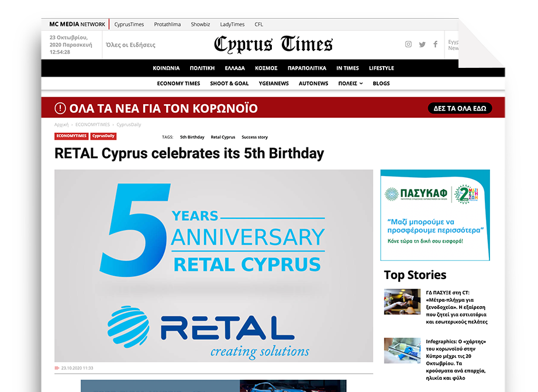Go to ΚΟΣΜΟΣ section
Image resolution: width=538 pixels, height=392 pixels.
click(x=266, y=68)
